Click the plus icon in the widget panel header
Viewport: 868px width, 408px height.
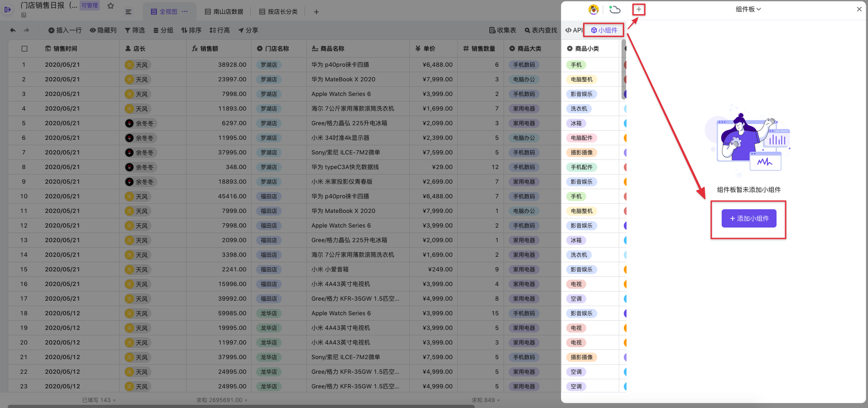(x=638, y=9)
